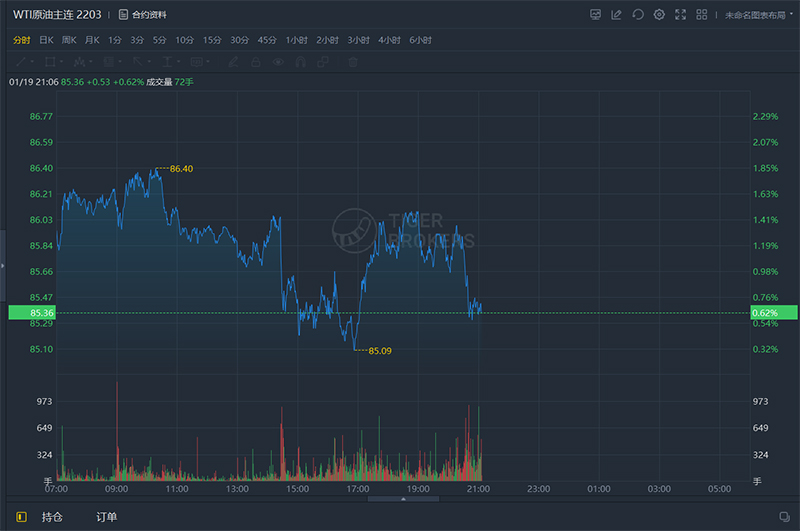Select the 3分 interval
The height and width of the screenshot is (531, 800).
tap(137, 40)
